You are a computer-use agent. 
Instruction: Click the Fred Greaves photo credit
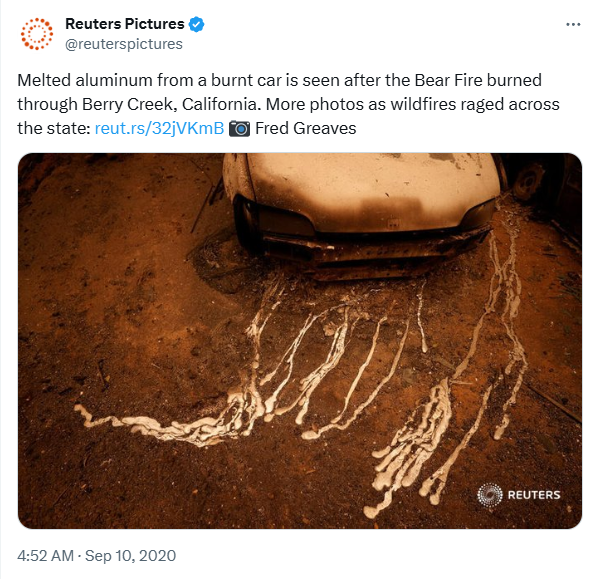point(306,128)
